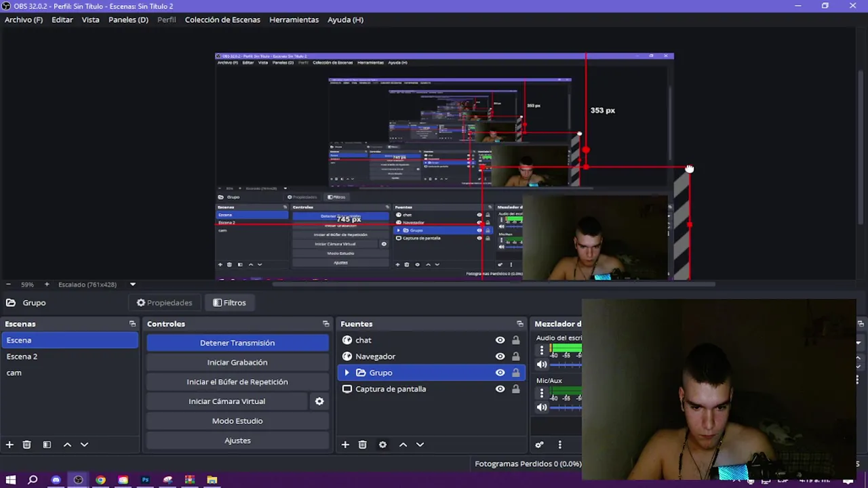This screenshot has width=868, height=488.
Task: Open Vista menu
Action: click(91, 20)
